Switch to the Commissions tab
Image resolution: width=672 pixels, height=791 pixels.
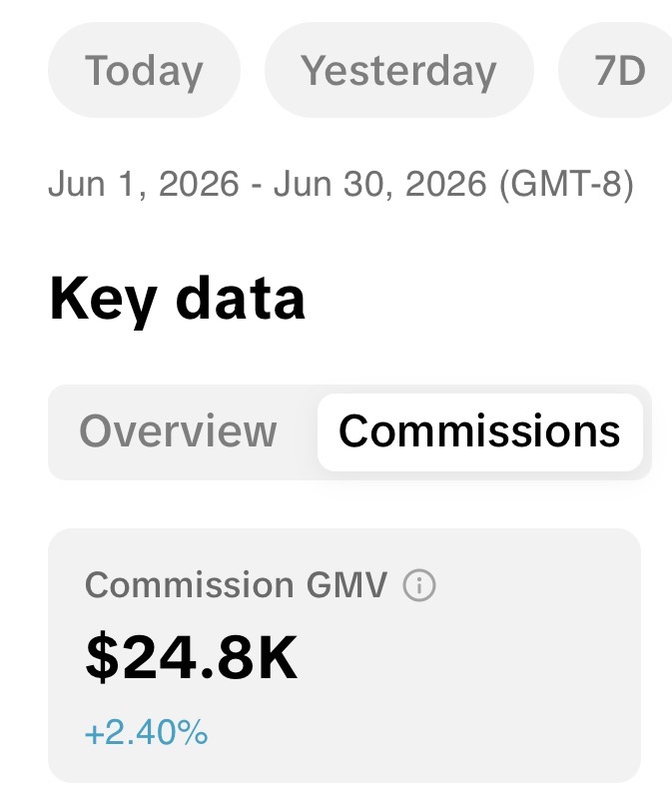(479, 431)
